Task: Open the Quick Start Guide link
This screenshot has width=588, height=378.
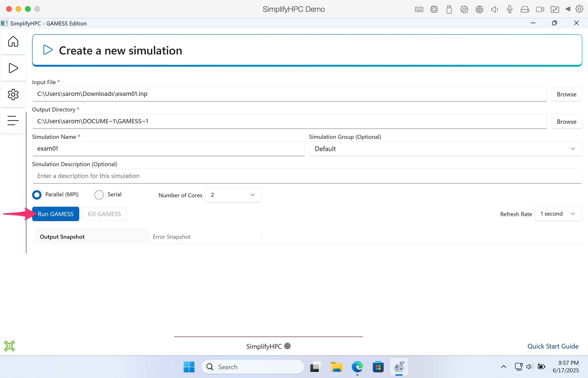Action: [x=553, y=346]
